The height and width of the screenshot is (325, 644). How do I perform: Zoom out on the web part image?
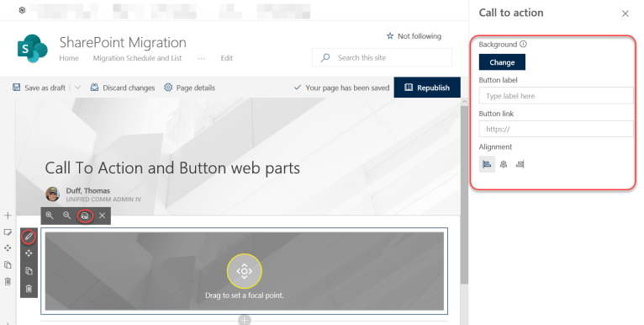click(x=67, y=216)
